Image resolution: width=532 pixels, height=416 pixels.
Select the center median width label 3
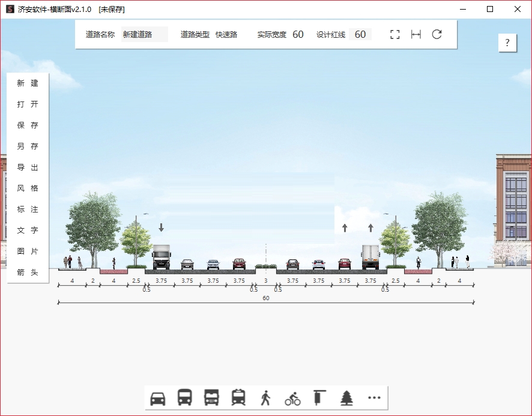(266, 280)
